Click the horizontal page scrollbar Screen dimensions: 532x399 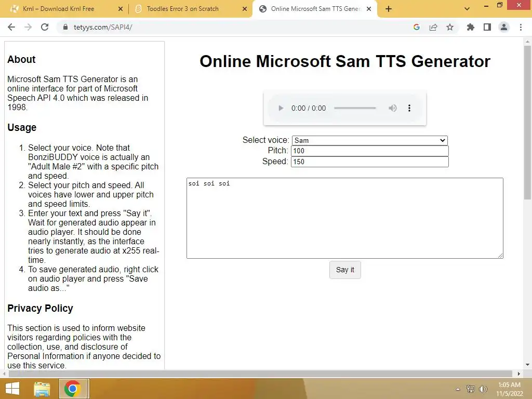point(260,374)
